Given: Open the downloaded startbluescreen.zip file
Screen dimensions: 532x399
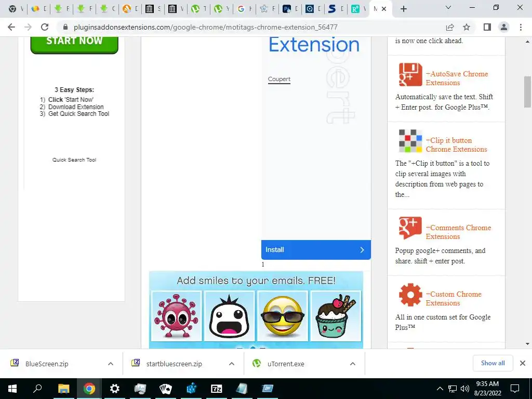Looking at the screenshot, I should click(174, 364).
